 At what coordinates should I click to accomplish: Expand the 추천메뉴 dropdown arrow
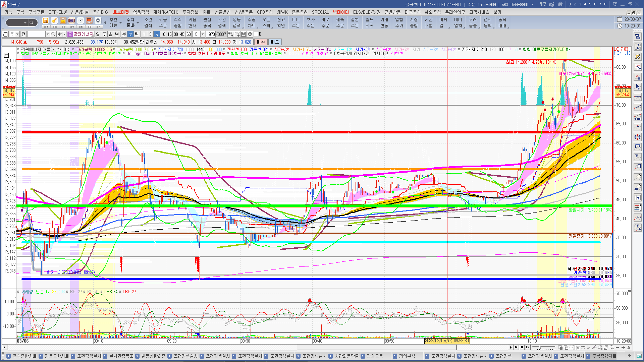pos(120,23)
